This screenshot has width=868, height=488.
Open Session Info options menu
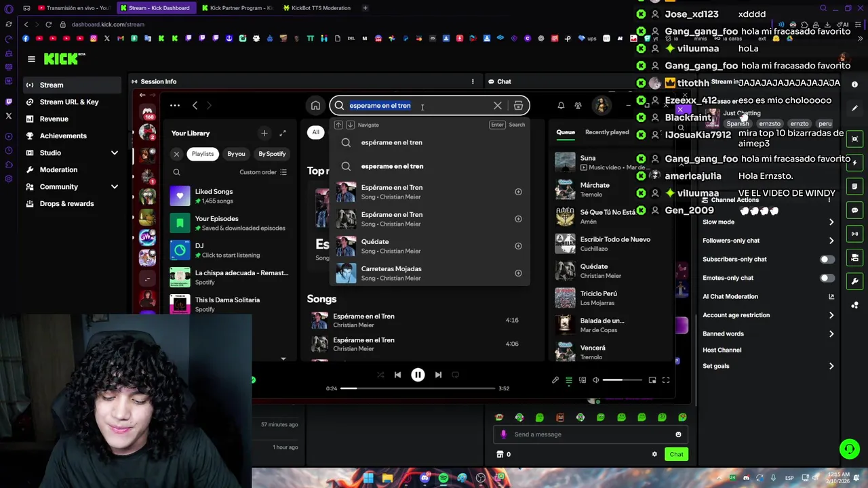pos(473,81)
